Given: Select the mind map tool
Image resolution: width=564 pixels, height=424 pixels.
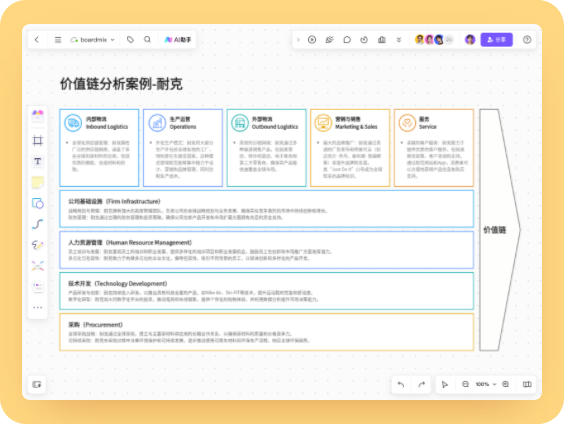Looking at the screenshot, I should click(37, 266).
